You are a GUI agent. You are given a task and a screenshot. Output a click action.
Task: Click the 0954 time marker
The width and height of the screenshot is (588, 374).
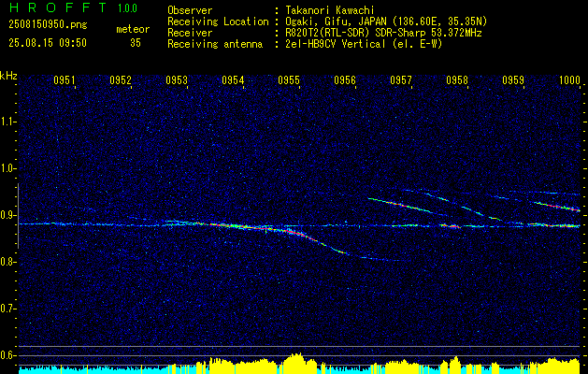(233, 80)
